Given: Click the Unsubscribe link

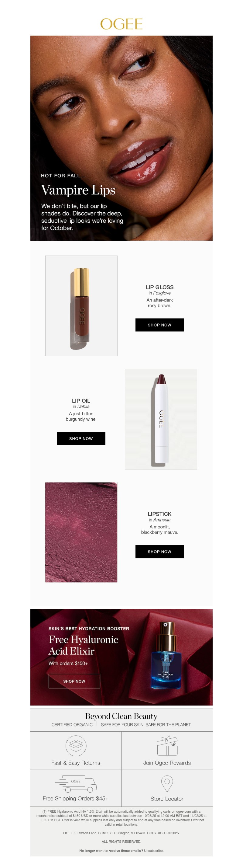Looking at the screenshot, I should coord(153,851).
